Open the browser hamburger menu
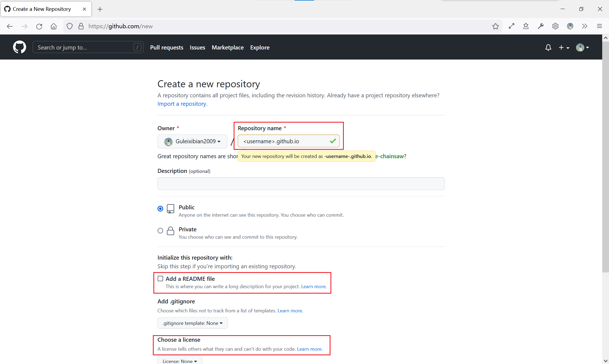Screen dimensions: 609x364 [x=599, y=26]
